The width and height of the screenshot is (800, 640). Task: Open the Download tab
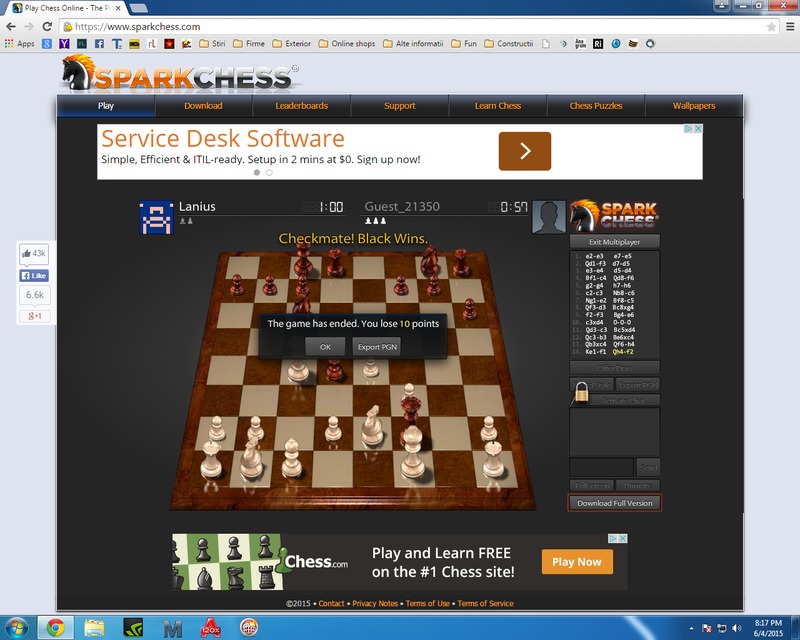pyautogui.click(x=204, y=106)
